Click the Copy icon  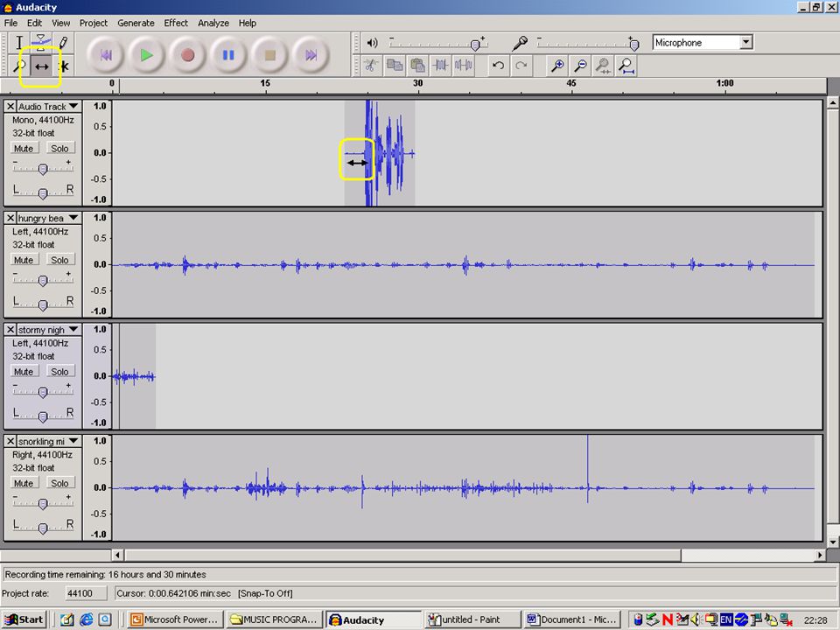(395, 66)
